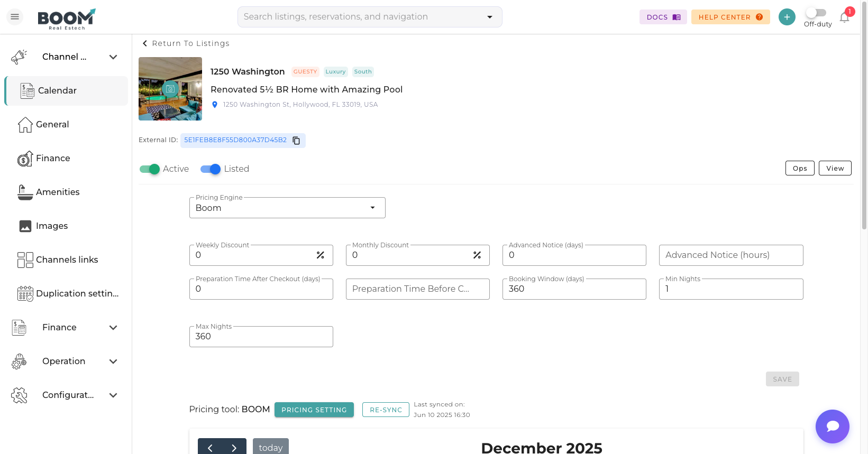
Task: Click the green plus add button
Action: (787, 17)
